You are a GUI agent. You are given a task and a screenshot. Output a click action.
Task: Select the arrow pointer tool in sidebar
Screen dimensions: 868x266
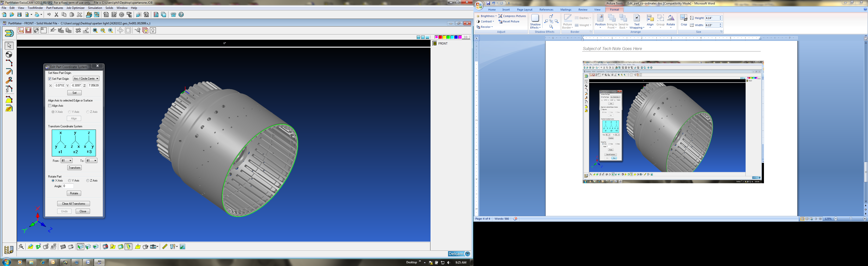point(9,46)
